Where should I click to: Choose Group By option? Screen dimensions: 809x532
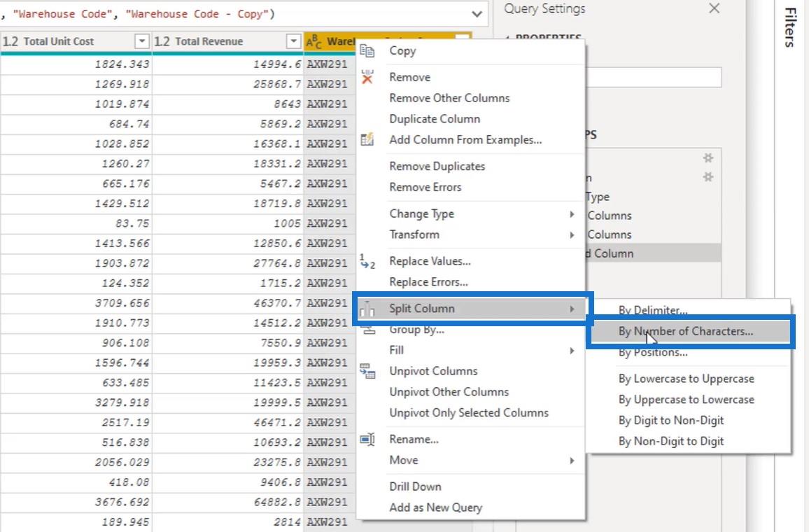(x=417, y=330)
